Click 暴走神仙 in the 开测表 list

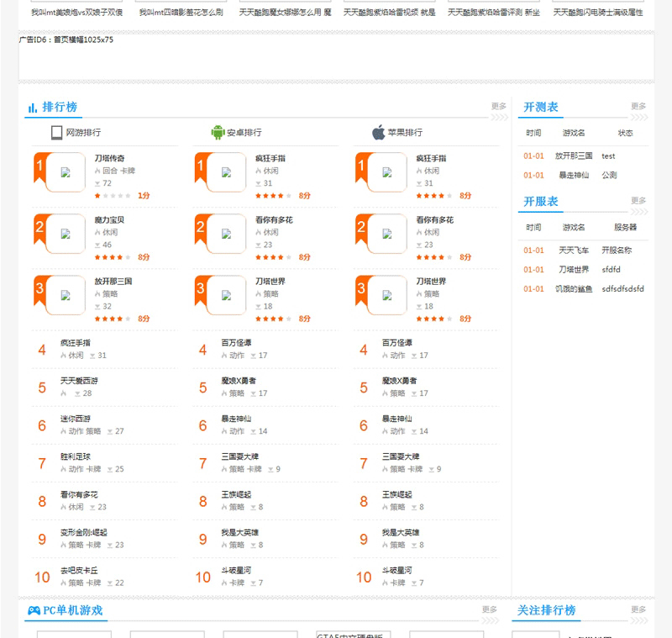point(574,176)
